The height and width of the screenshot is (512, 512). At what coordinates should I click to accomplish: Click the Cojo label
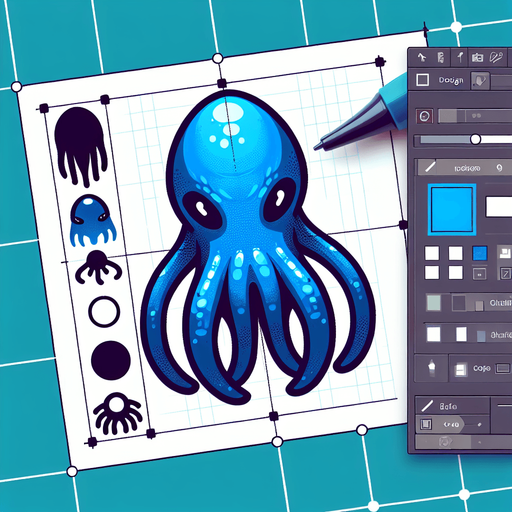[481, 368]
